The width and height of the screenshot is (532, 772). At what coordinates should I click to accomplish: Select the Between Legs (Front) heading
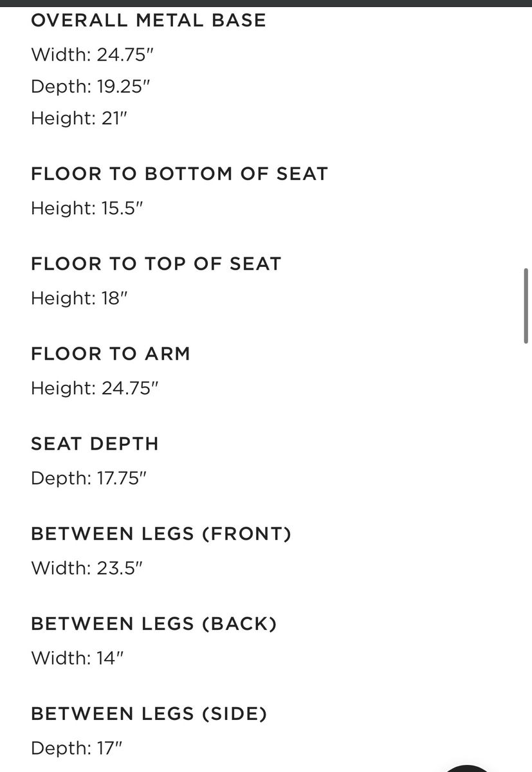tap(161, 534)
